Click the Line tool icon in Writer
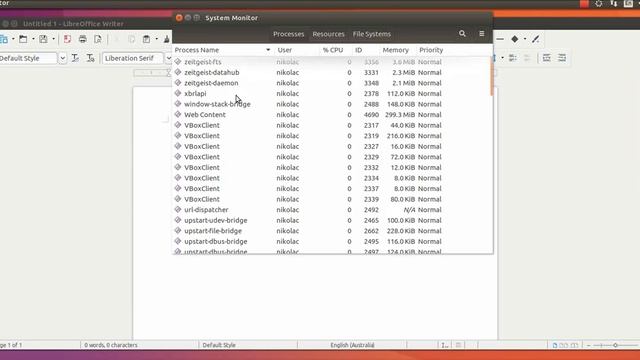640x360 pixels. tap(500, 39)
